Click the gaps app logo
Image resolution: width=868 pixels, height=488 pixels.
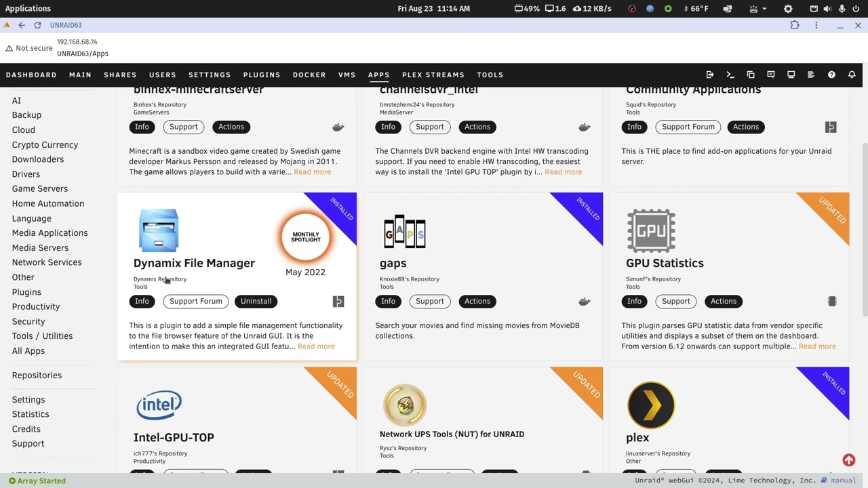(x=405, y=232)
